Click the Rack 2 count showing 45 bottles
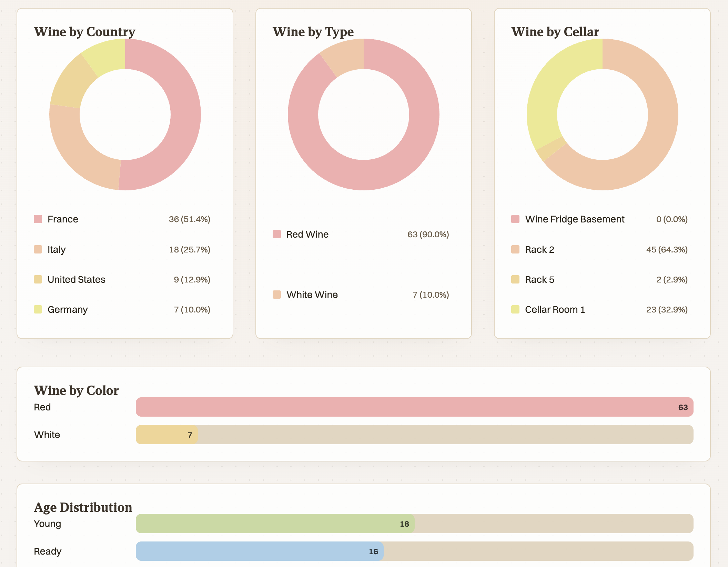The height and width of the screenshot is (567, 728). tap(666, 249)
